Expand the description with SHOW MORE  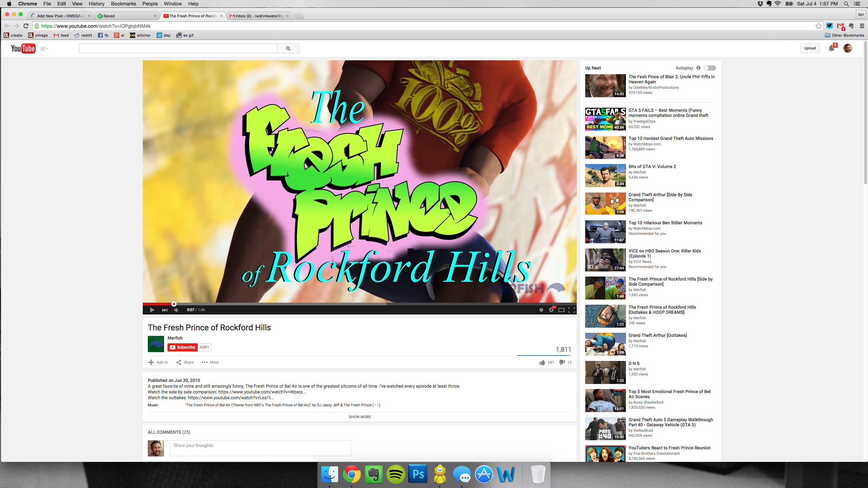coord(360,417)
